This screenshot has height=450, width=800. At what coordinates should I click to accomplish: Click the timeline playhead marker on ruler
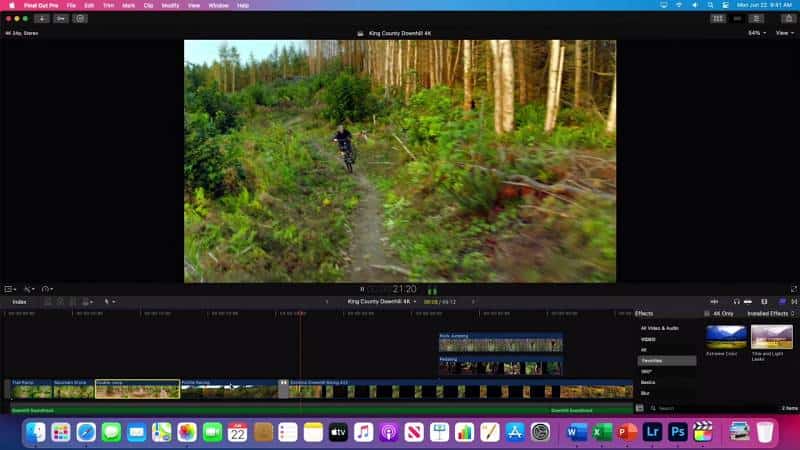pyautogui.click(x=301, y=313)
